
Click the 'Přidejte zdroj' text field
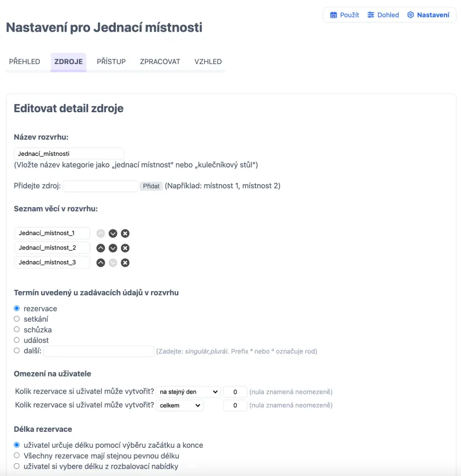coord(100,186)
